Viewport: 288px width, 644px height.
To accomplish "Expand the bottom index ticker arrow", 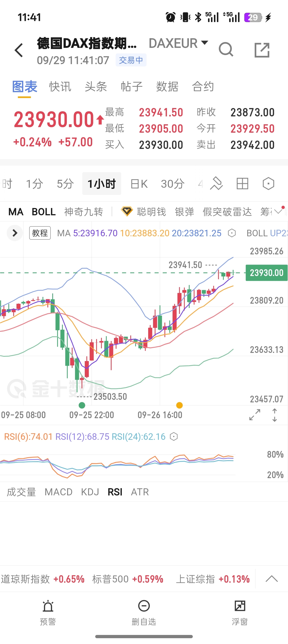I will tap(272, 578).
